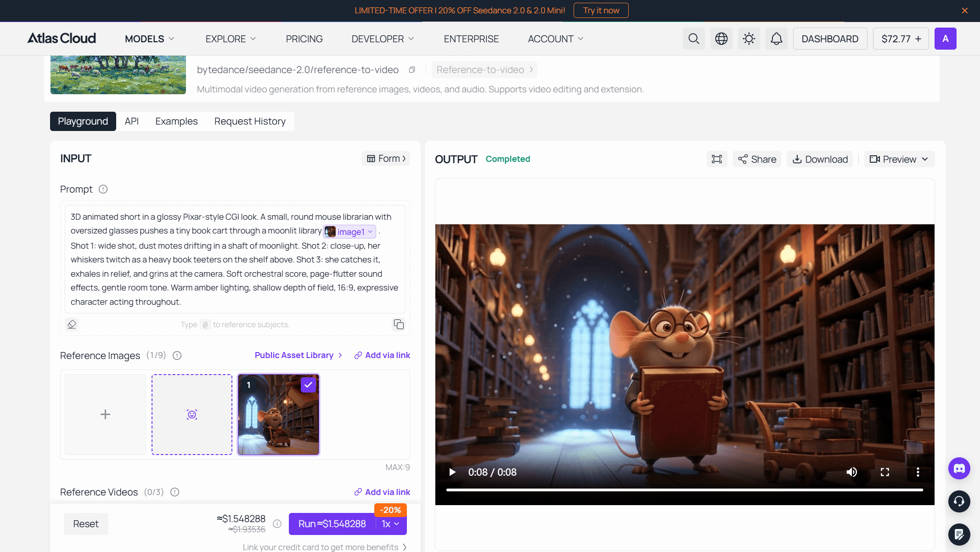The height and width of the screenshot is (552, 980).
Task: Click the user avatar A
Action: pyautogui.click(x=945, y=39)
